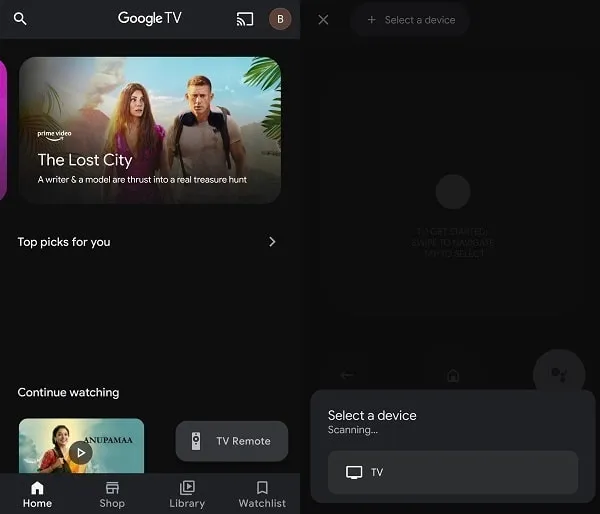Viewport: 600px width, 514px height.
Task: Tap the prime video logo on banner
Action: pyautogui.click(x=54, y=135)
